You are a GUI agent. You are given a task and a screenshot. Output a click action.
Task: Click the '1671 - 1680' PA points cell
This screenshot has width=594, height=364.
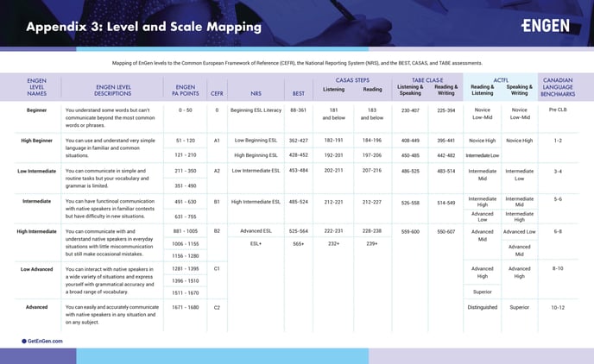coord(186,307)
